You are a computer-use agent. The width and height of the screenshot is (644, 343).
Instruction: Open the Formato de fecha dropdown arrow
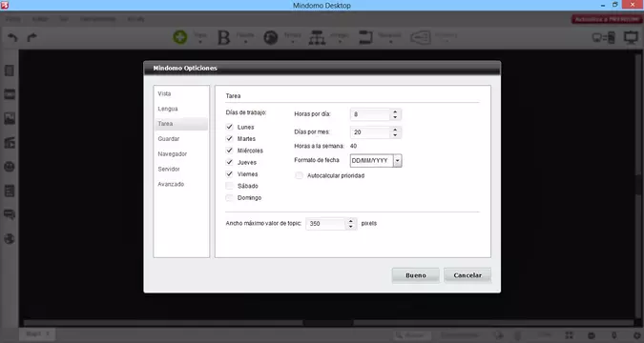coord(397,161)
